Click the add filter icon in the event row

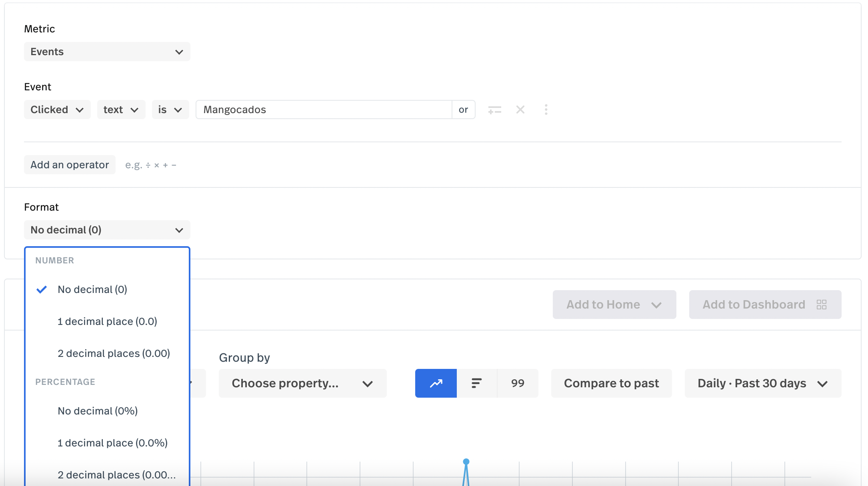click(494, 110)
